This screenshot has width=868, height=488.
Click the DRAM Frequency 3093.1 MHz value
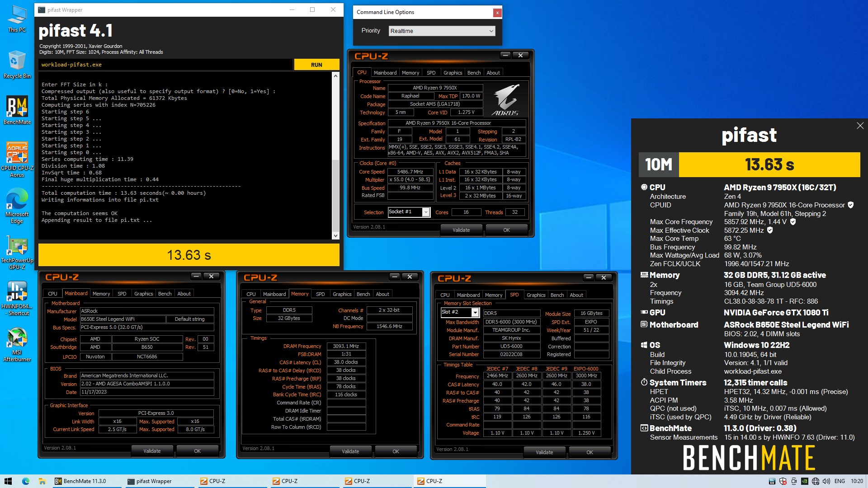(x=346, y=346)
